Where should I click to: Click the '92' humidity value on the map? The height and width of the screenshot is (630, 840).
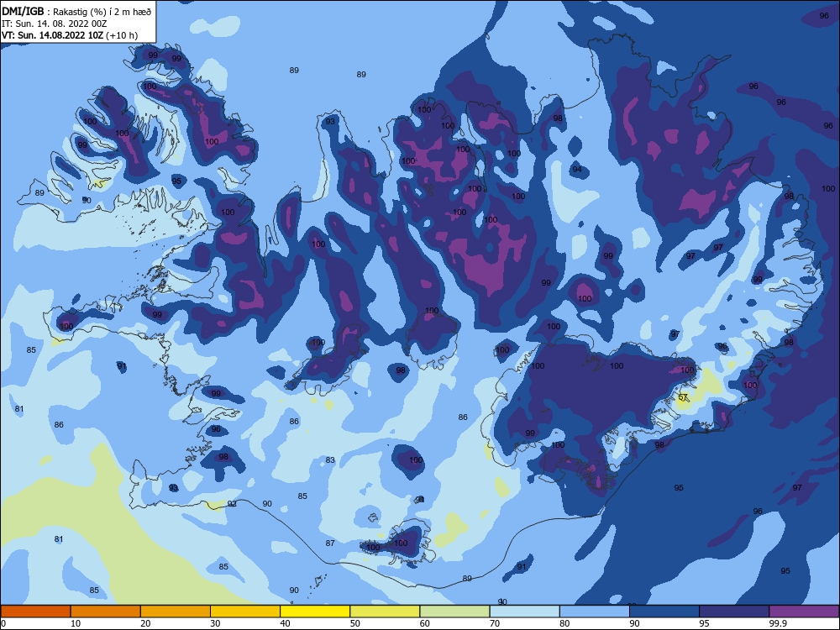tap(232, 503)
